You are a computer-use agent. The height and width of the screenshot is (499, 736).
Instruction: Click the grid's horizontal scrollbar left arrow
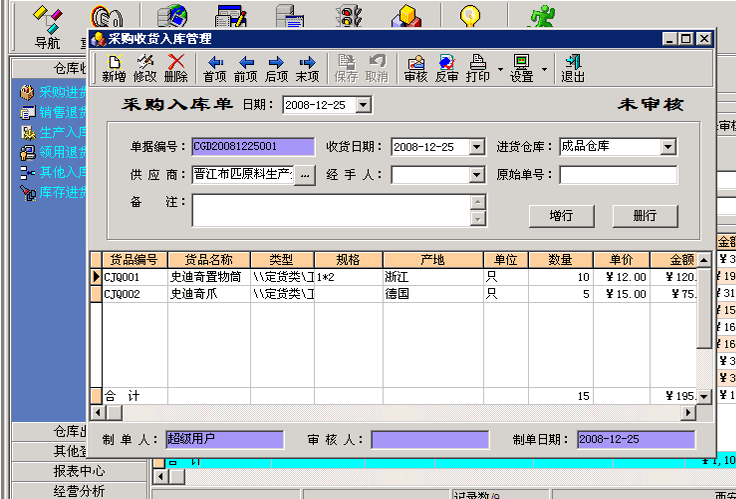pos(98,413)
